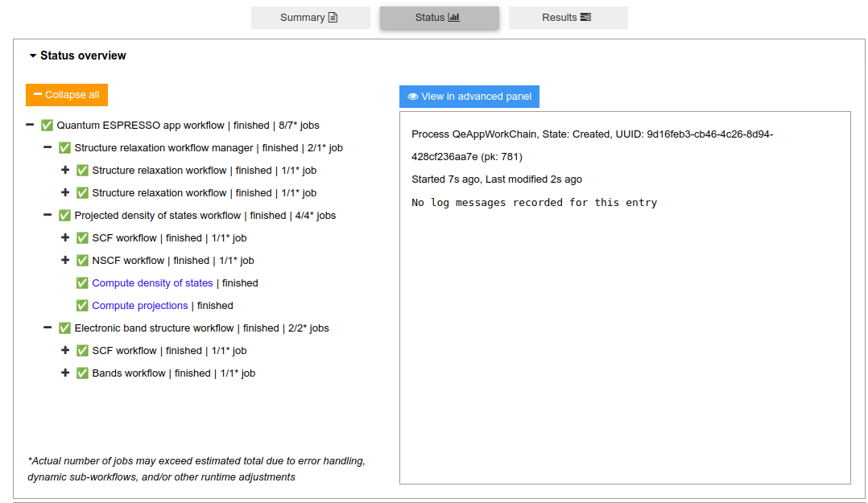The height and width of the screenshot is (503, 868).
Task: Collapse the Quantum ESPRESSO app workflow node
Action: pyautogui.click(x=30, y=126)
